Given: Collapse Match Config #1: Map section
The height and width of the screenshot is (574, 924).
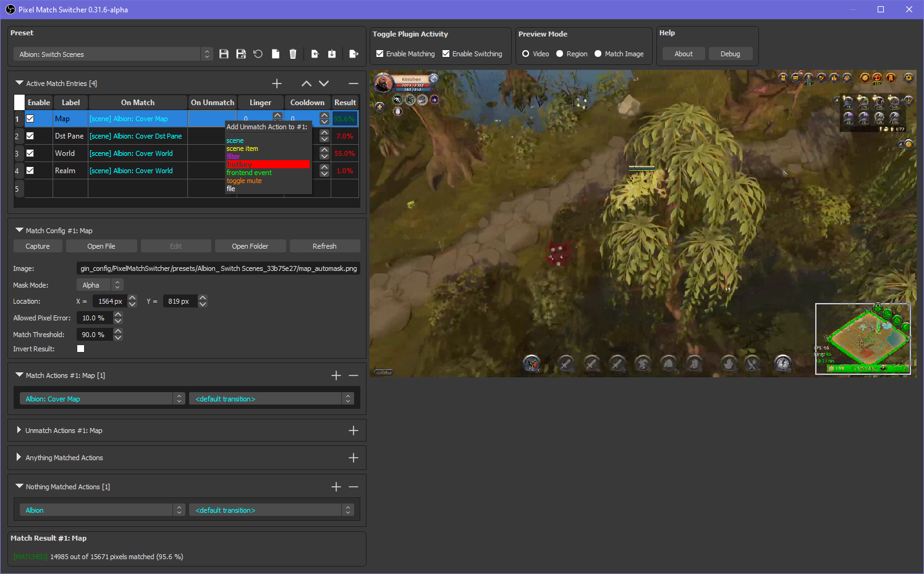Looking at the screenshot, I should tap(19, 230).
